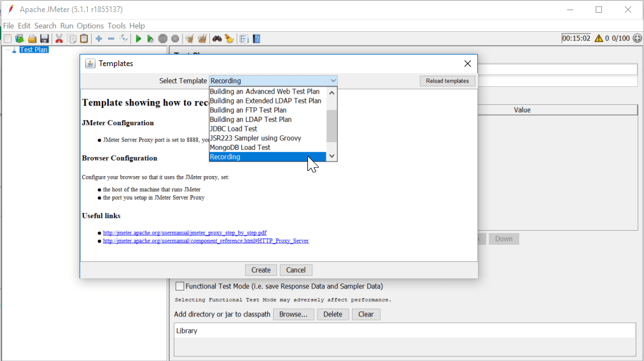644x361 pixels.
Task: Click the Save toolbar icon
Action: pyautogui.click(x=45, y=39)
